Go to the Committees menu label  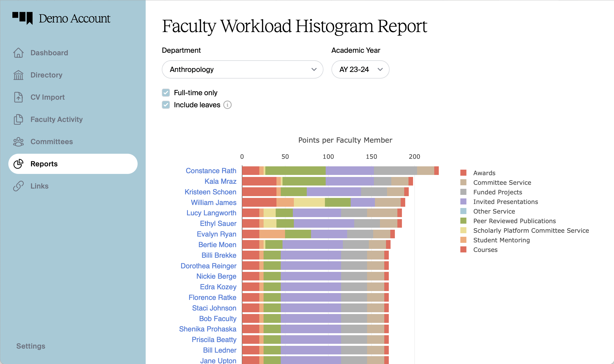pyautogui.click(x=52, y=142)
